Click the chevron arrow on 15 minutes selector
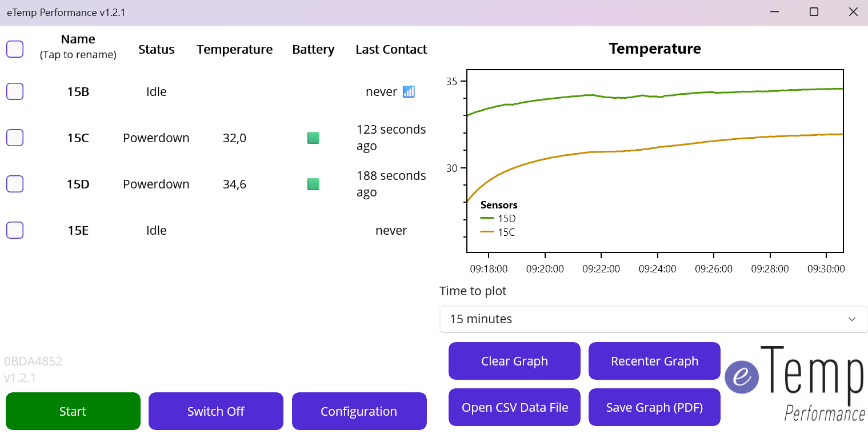The height and width of the screenshot is (434, 868). [851, 319]
